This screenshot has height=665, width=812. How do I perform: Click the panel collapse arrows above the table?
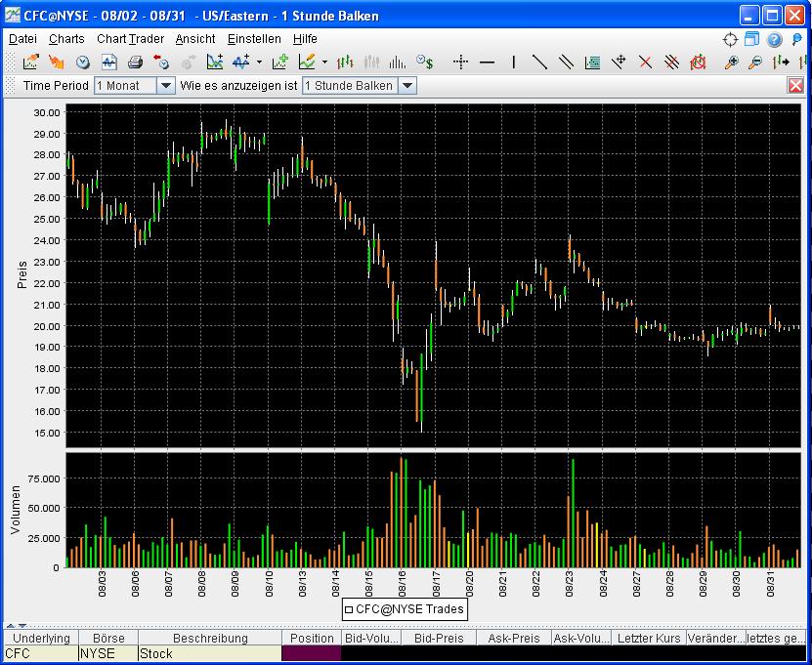[x=16, y=626]
